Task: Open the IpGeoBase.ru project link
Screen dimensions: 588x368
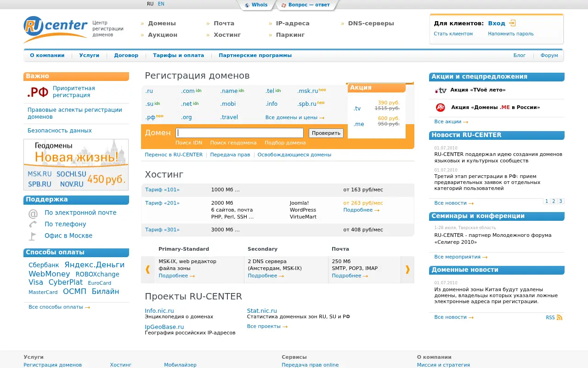Action: click(x=164, y=327)
